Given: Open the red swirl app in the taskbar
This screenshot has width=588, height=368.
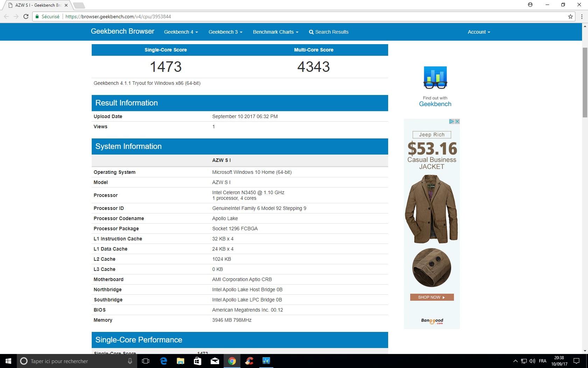Looking at the screenshot, I should [x=249, y=361].
